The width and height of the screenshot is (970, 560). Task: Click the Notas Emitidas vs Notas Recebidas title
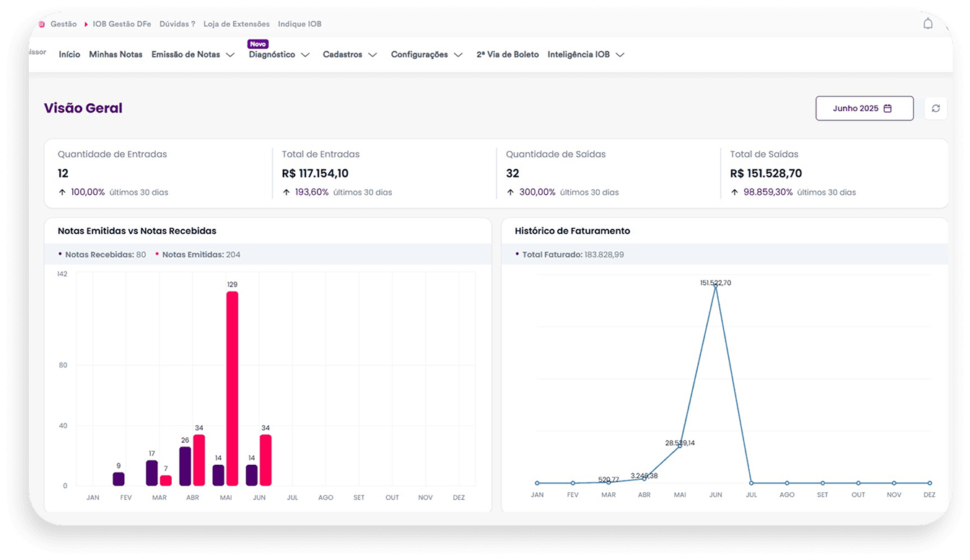pyautogui.click(x=137, y=231)
